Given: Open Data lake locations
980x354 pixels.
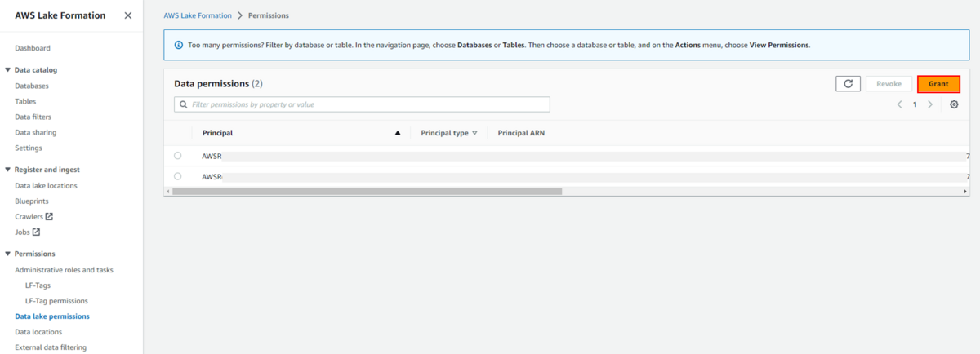Looking at the screenshot, I should tap(47, 185).
